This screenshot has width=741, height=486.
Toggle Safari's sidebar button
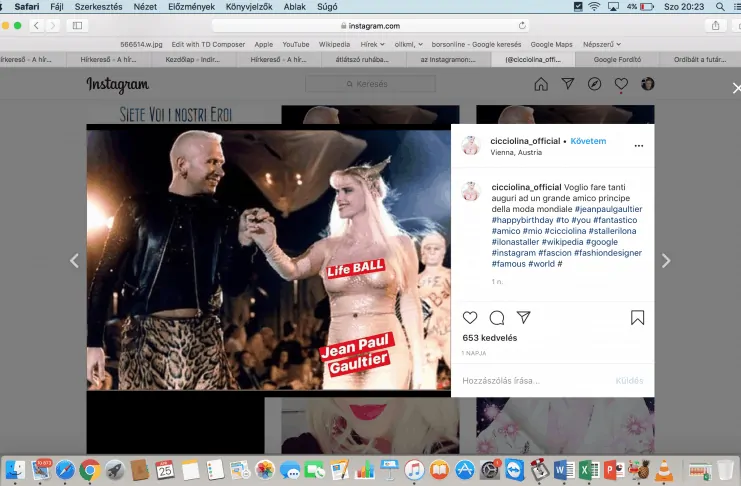click(x=78, y=26)
